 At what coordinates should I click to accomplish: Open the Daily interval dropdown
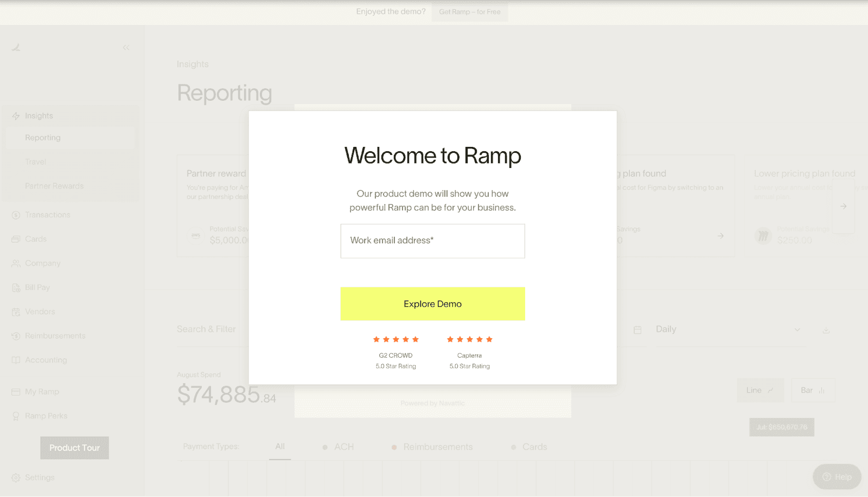click(x=728, y=330)
